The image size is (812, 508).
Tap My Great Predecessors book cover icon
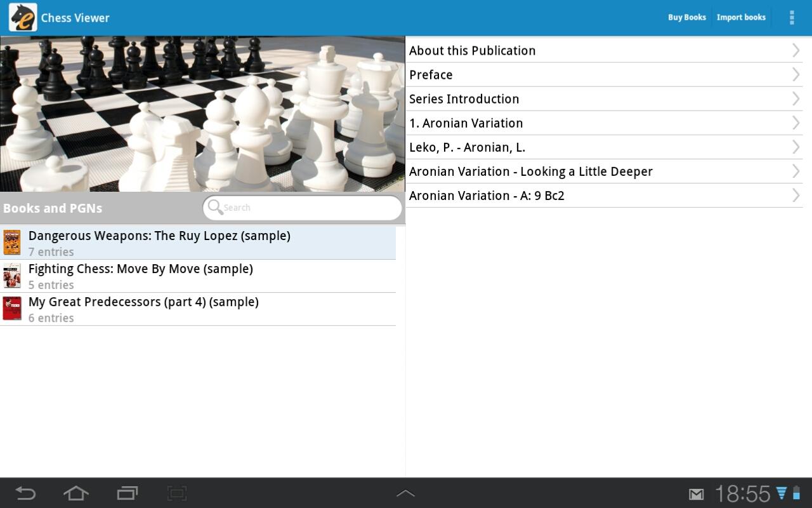click(x=12, y=309)
